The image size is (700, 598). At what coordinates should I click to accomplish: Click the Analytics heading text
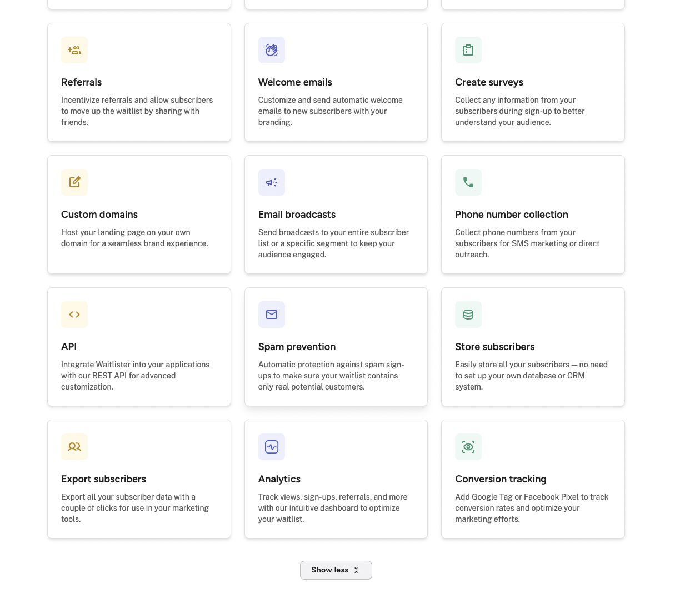279,479
